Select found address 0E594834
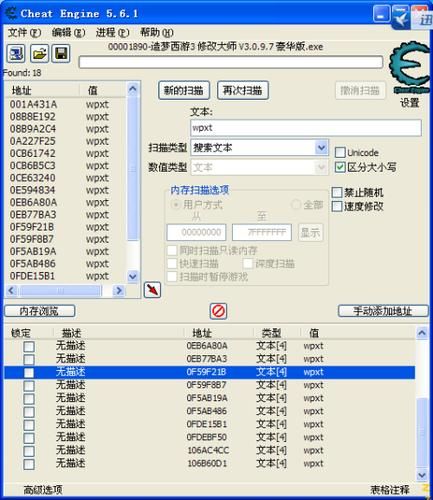 tap(32, 190)
